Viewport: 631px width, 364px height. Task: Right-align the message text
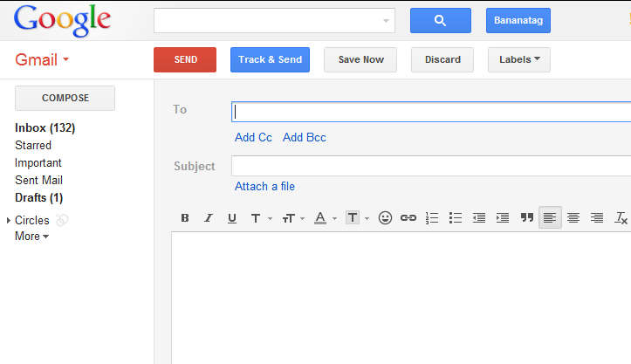[597, 218]
